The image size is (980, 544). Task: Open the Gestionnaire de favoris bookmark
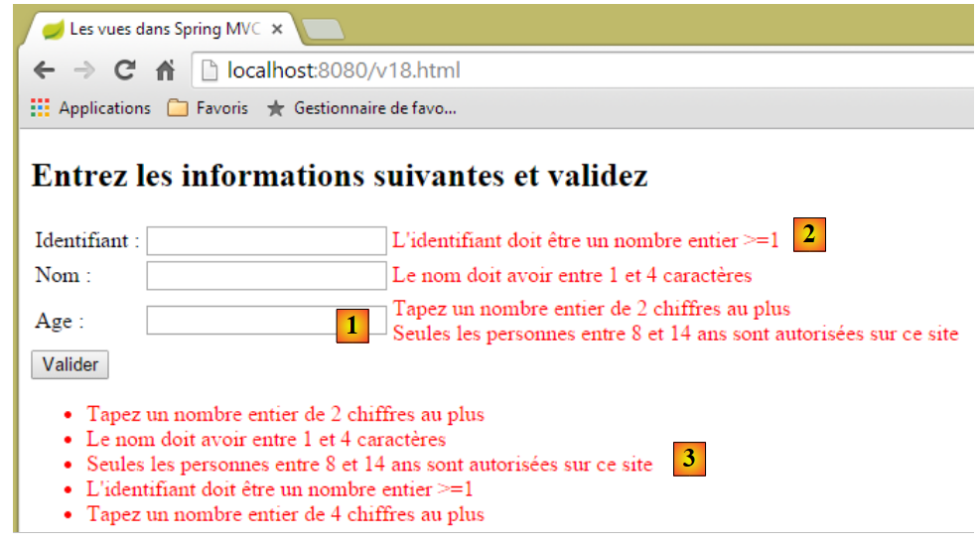pyautogui.click(x=362, y=108)
